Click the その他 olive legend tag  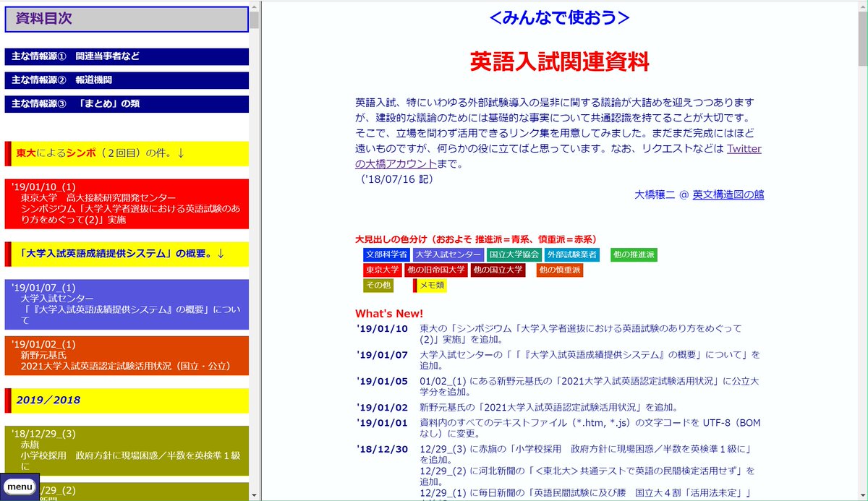pos(378,286)
